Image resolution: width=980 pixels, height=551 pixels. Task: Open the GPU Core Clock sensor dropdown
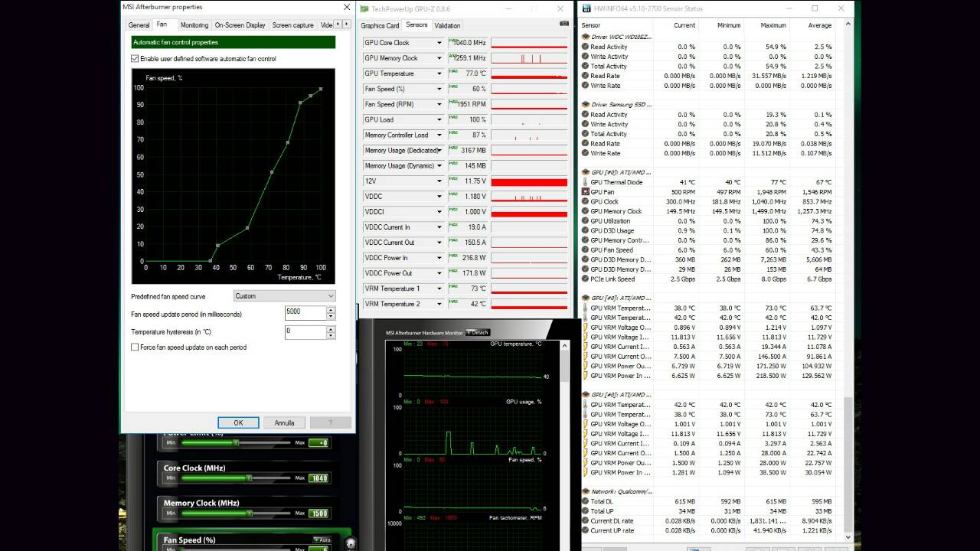(439, 43)
